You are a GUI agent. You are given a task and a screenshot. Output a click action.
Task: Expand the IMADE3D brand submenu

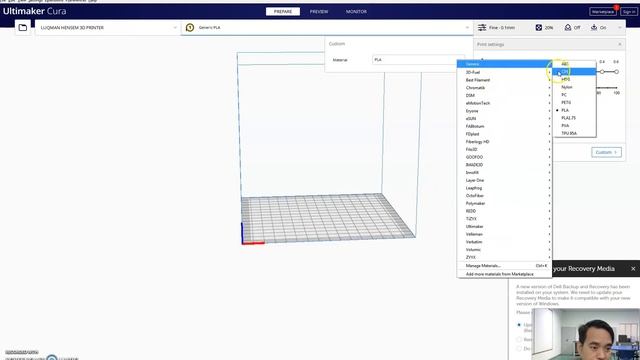(x=504, y=165)
